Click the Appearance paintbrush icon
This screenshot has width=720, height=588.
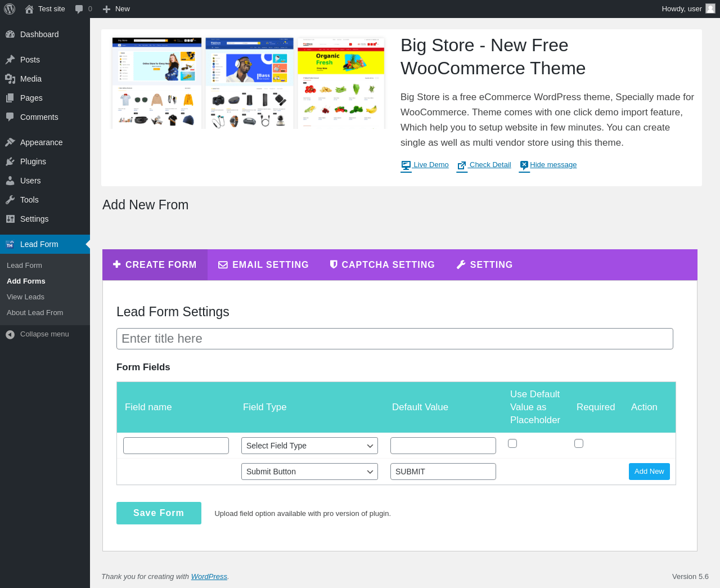pos(10,142)
